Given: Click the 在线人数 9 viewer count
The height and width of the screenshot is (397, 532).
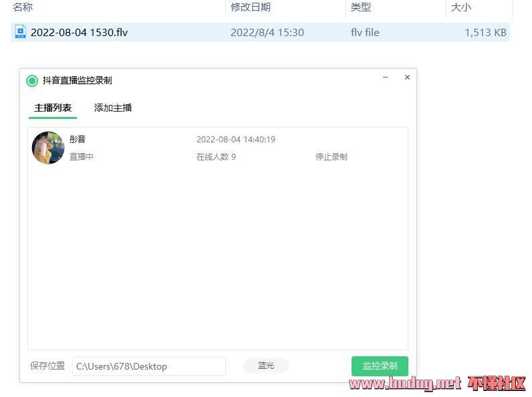Looking at the screenshot, I should (x=216, y=157).
